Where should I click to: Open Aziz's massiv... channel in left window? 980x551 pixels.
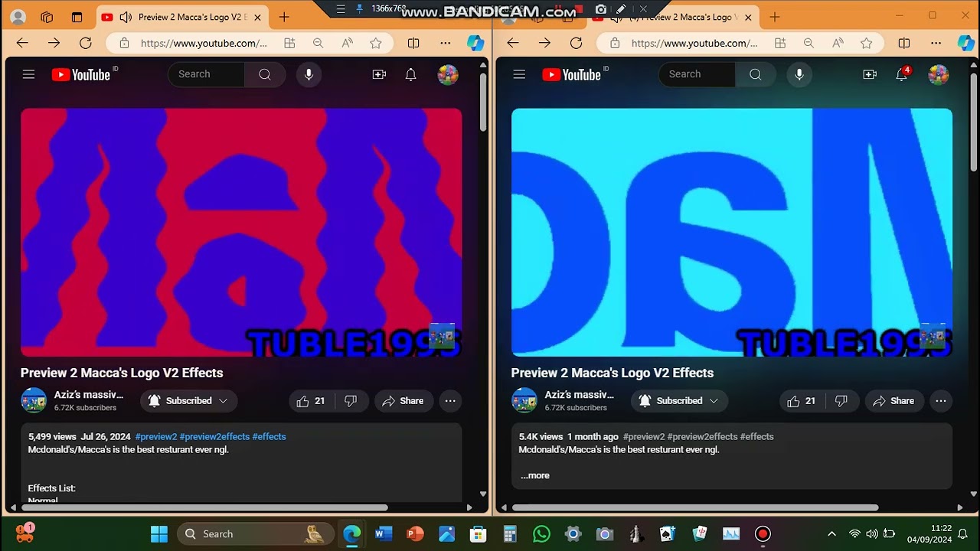point(89,395)
